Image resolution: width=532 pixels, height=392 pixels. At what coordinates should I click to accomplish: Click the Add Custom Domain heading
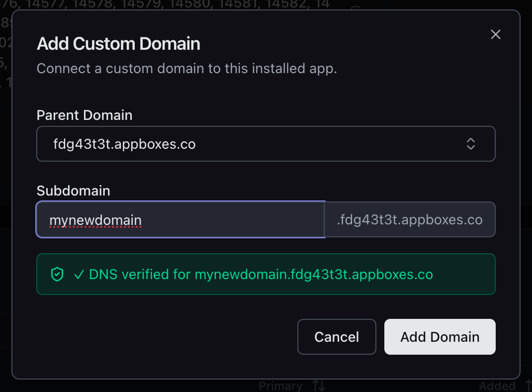tap(118, 44)
